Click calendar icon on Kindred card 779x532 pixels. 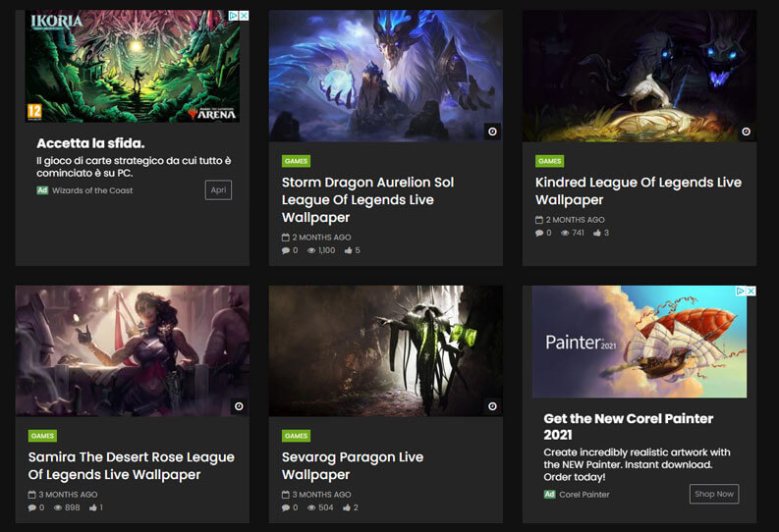[539, 219]
